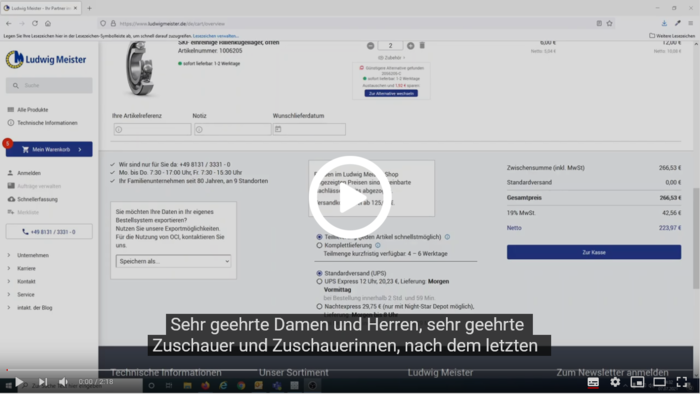Increase quantity with plus icon
This screenshot has width=700, height=394.
pyautogui.click(x=410, y=46)
